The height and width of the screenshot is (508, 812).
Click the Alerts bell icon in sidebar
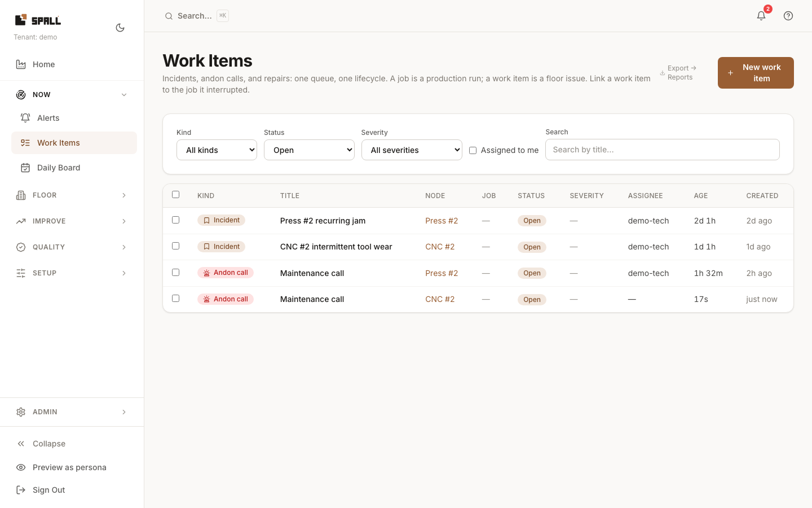[25, 118]
